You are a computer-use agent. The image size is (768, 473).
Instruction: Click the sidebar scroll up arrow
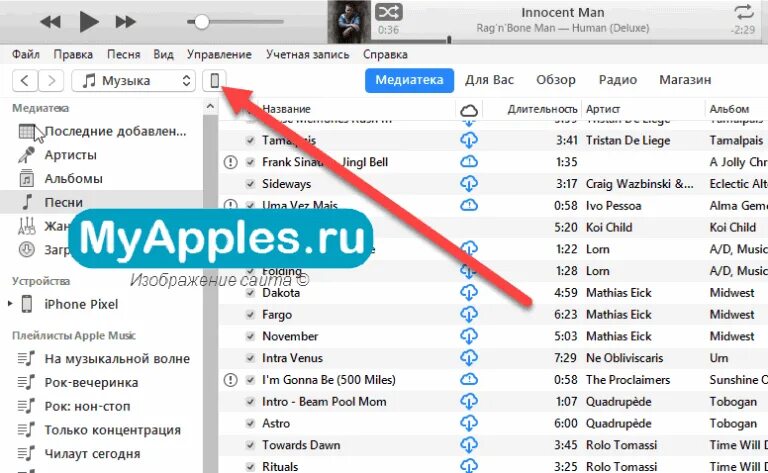210,106
